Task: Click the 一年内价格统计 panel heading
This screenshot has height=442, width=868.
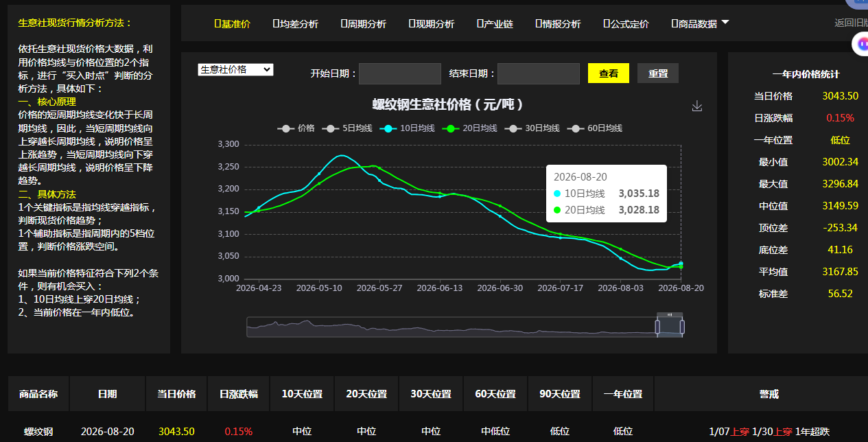Action: (806, 74)
